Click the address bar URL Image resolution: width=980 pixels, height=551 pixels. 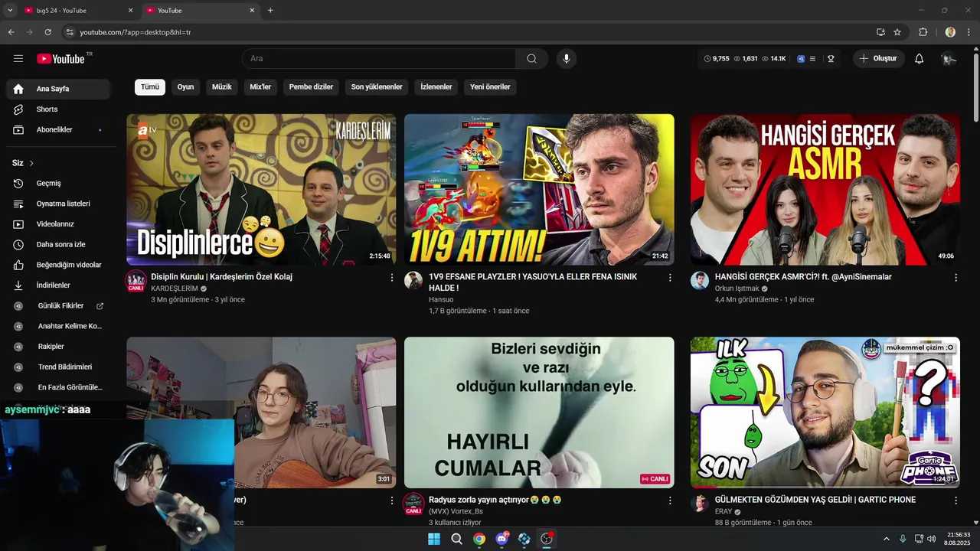pos(136,32)
